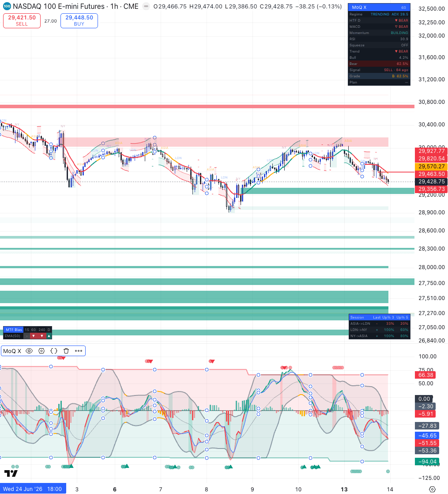
Task: Click the Trend BEAR row
Action: (379, 51)
